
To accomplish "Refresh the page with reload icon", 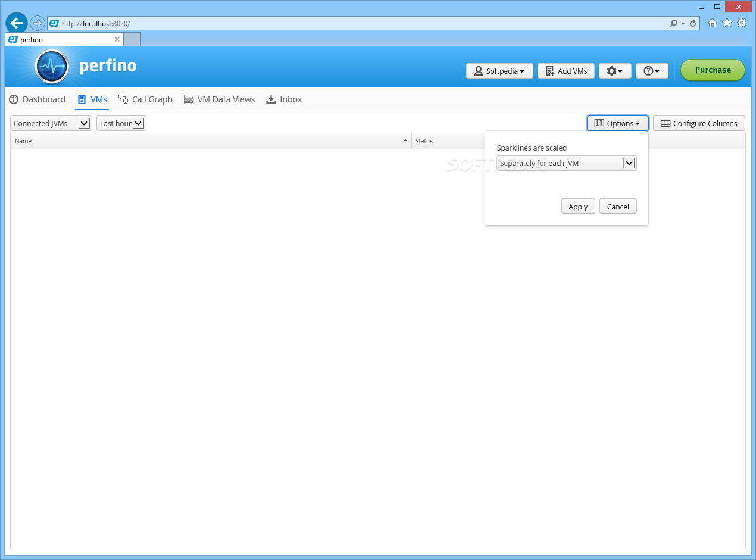I will click(693, 23).
